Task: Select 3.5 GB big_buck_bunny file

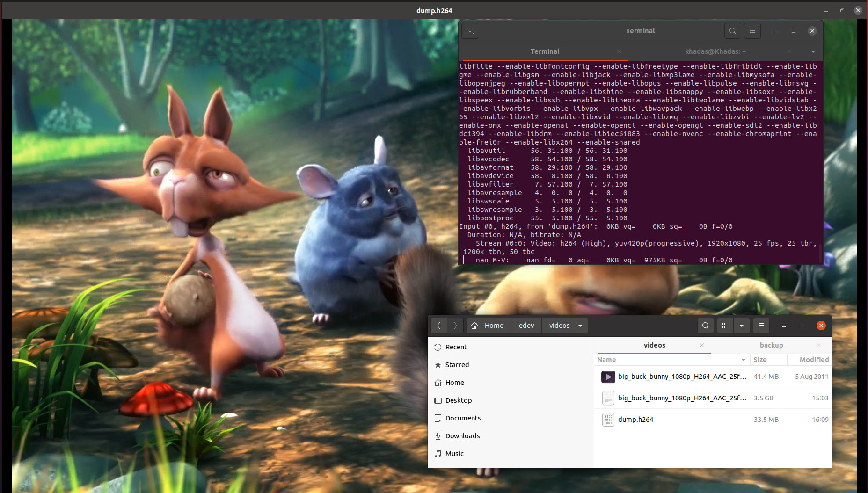Action: pos(713,398)
